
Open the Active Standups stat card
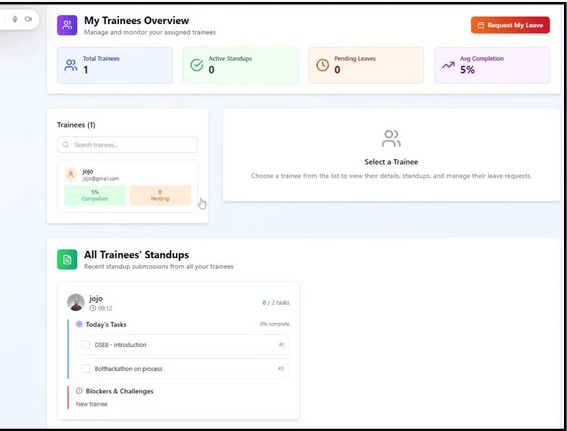[240, 65]
